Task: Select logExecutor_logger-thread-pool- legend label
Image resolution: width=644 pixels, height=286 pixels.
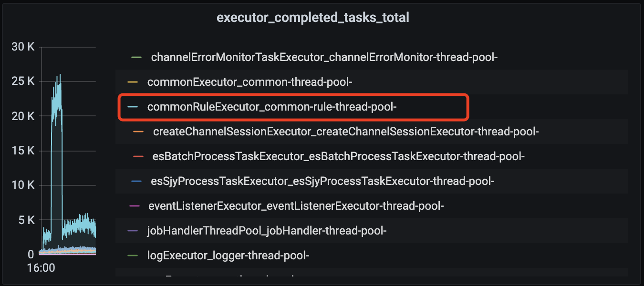Action: pyautogui.click(x=229, y=256)
